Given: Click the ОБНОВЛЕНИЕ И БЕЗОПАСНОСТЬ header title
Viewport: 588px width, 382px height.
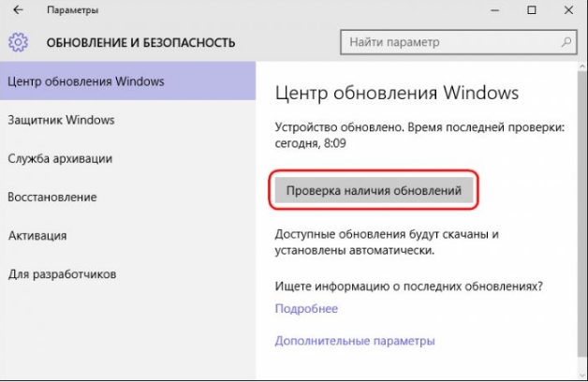Looking at the screenshot, I should [x=140, y=42].
